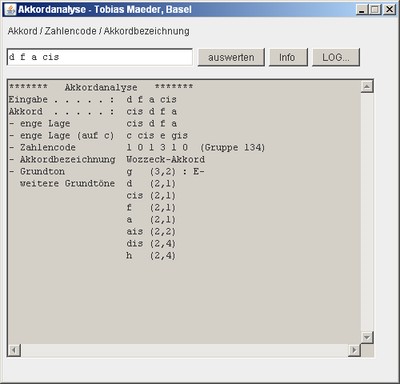The height and width of the screenshot is (384, 400).
Task: Click vertical scrollbar down arrow
Action: [367, 337]
